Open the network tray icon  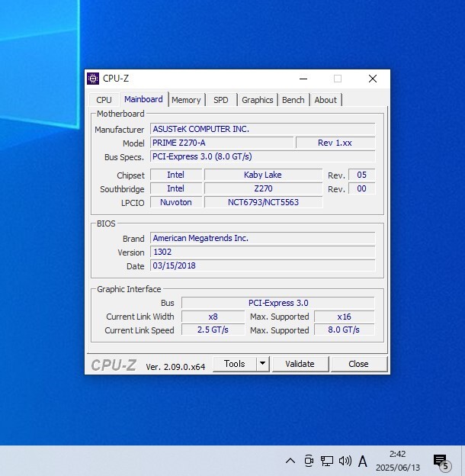point(327,461)
